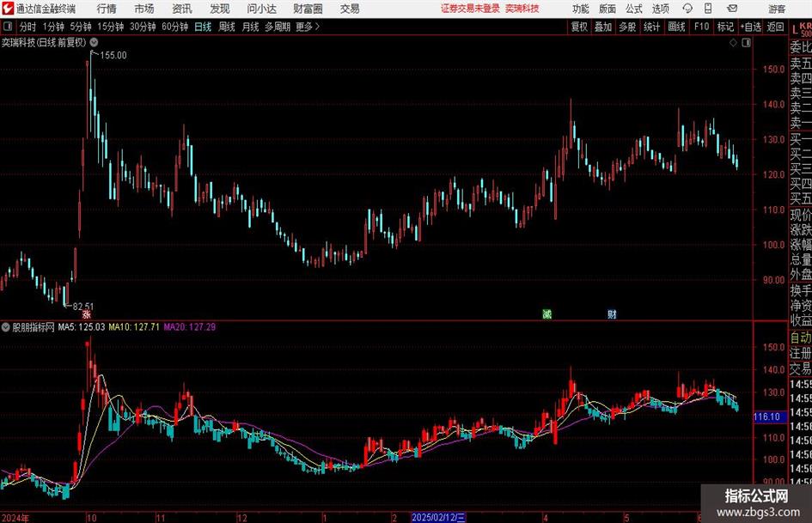Screen dimensions: 812x523
Task: Click the 2024年 label on the time axis
Action: tap(15, 518)
